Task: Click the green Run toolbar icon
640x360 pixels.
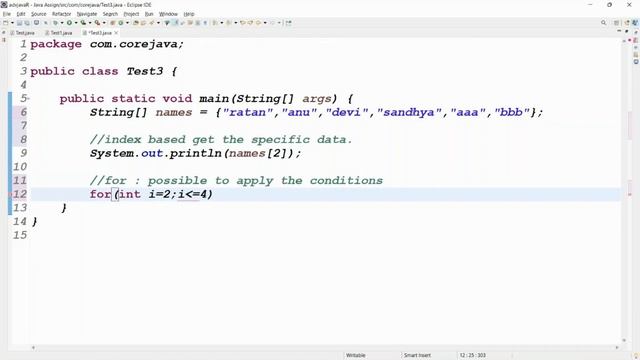Action: [x=69, y=23]
